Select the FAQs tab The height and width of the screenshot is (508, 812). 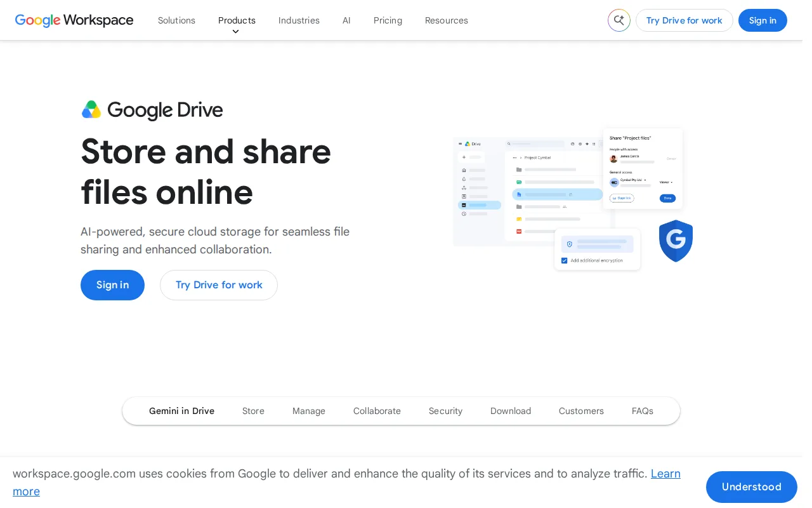(x=643, y=411)
